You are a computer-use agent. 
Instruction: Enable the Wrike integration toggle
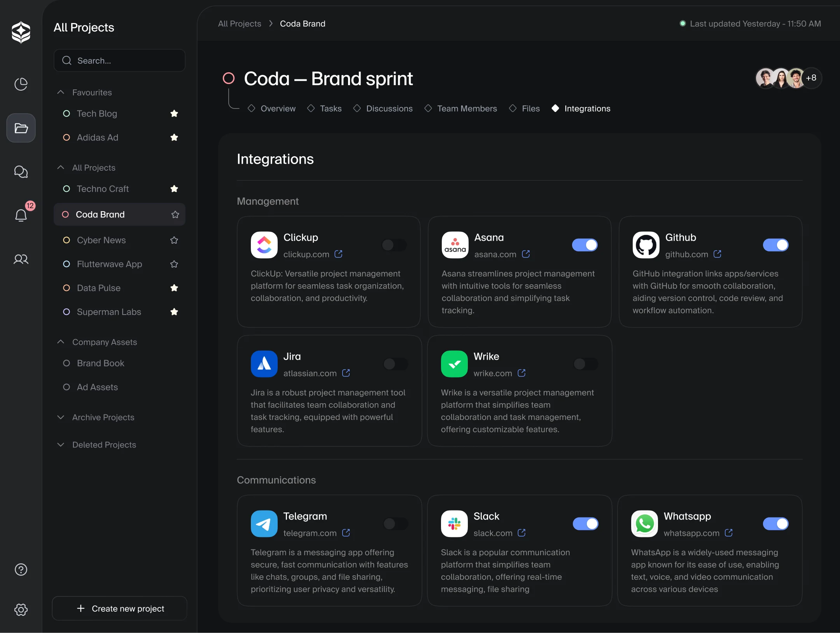tap(586, 364)
